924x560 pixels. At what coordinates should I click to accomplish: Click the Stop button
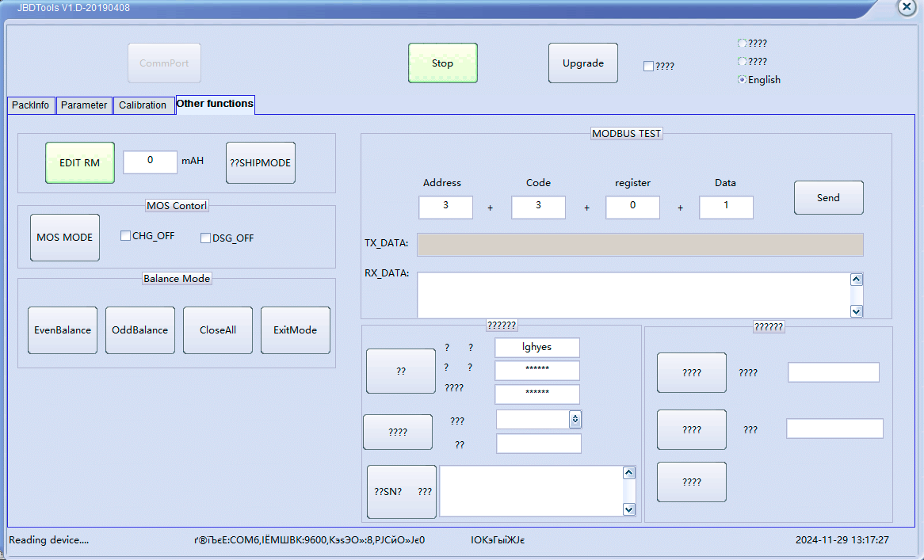pyautogui.click(x=442, y=63)
